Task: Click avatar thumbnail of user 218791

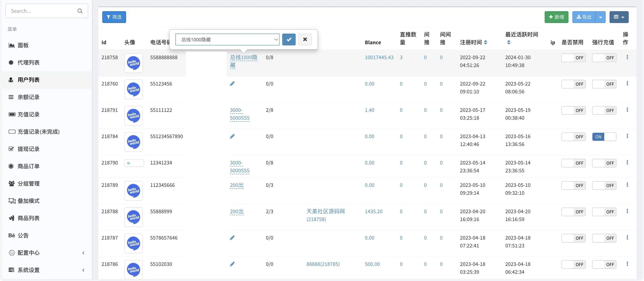Action: (x=134, y=116)
